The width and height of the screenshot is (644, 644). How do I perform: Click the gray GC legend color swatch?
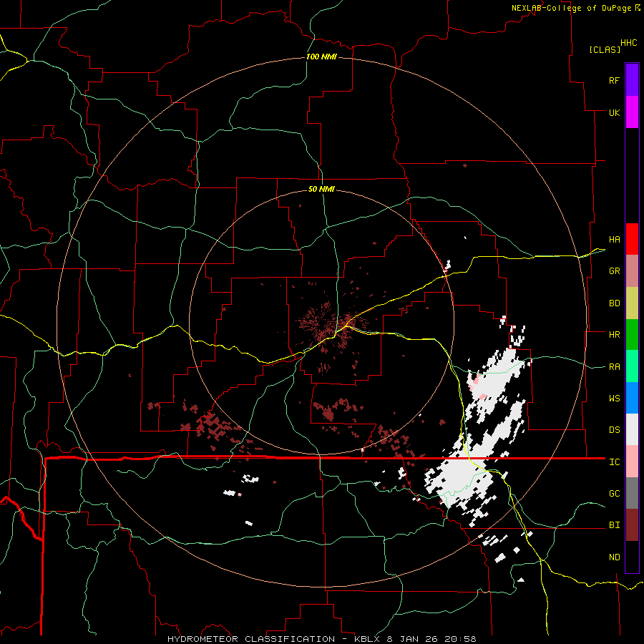click(x=632, y=493)
